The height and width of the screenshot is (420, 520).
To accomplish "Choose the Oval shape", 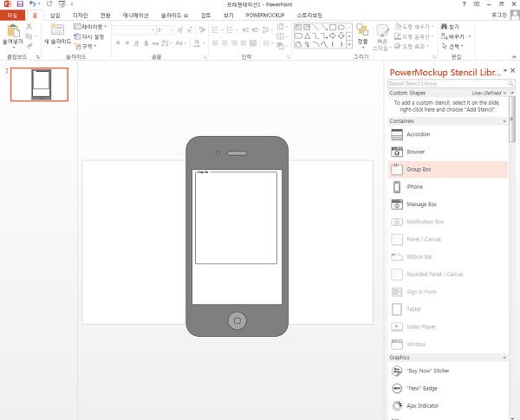I will pyautogui.click(x=341, y=27).
